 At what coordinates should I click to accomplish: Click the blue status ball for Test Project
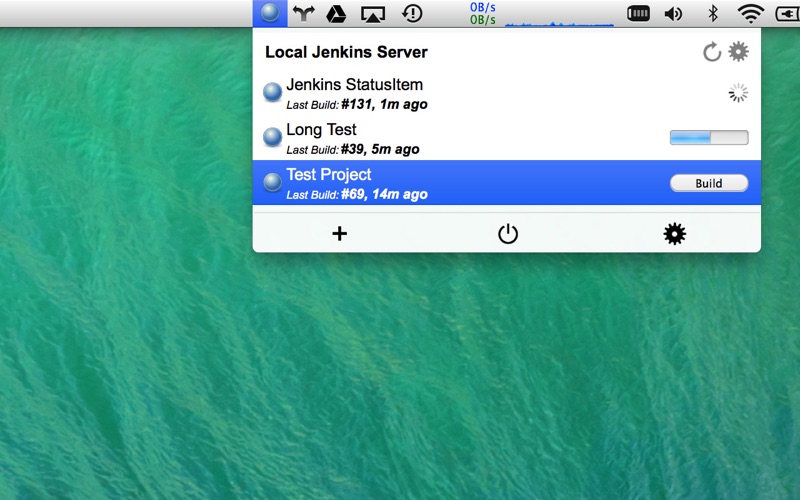point(272,182)
